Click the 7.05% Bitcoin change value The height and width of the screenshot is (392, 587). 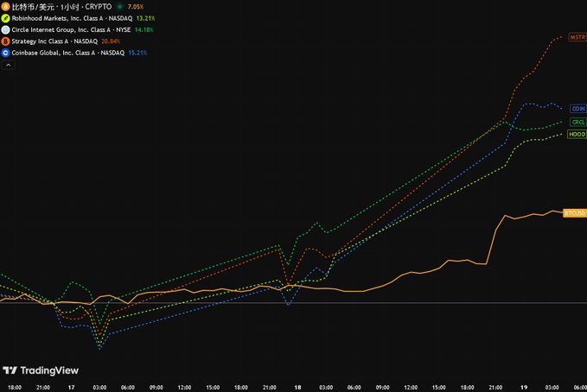[x=136, y=7]
